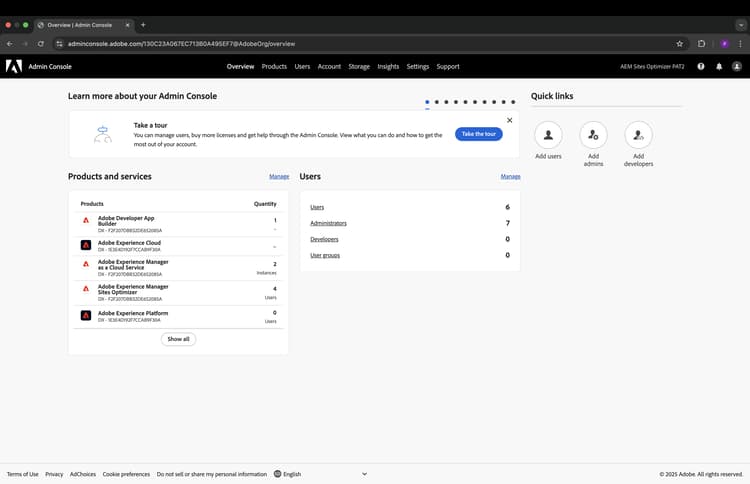The width and height of the screenshot is (750, 484).
Task: Open a new browser tab with plus
Action: coord(143,25)
